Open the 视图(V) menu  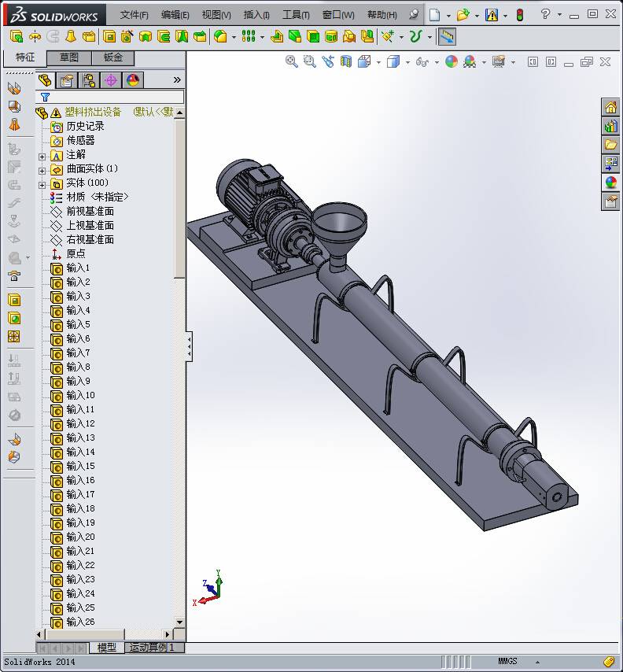click(216, 15)
